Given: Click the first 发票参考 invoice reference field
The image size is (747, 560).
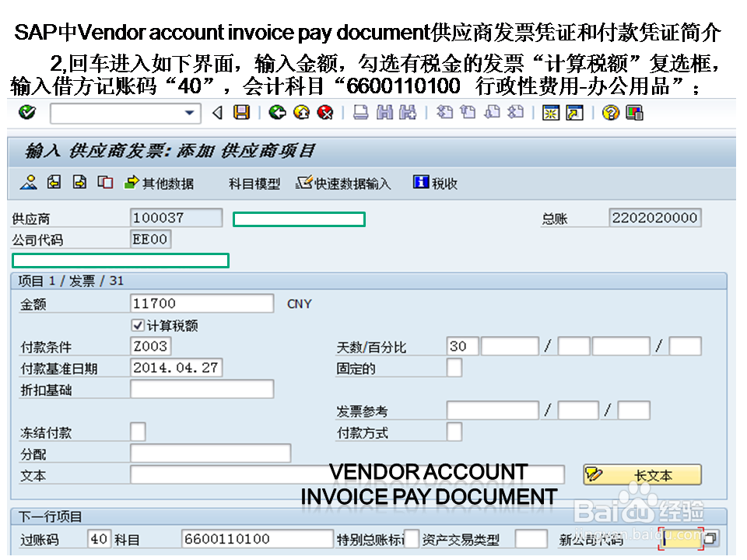Looking at the screenshot, I should tap(493, 411).
